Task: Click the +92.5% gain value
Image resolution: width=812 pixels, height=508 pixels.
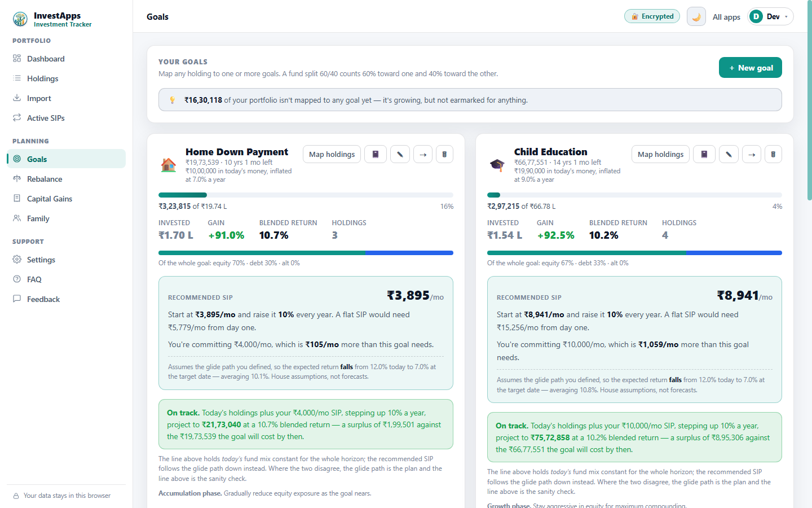Action: pyautogui.click(x=555, y=235)
